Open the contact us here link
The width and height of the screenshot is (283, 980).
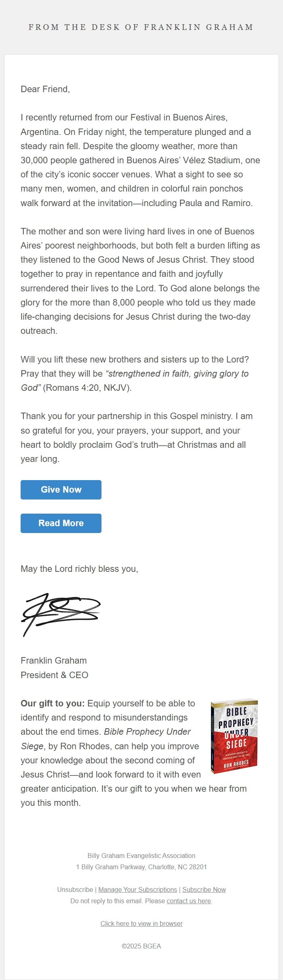[189, 901]
